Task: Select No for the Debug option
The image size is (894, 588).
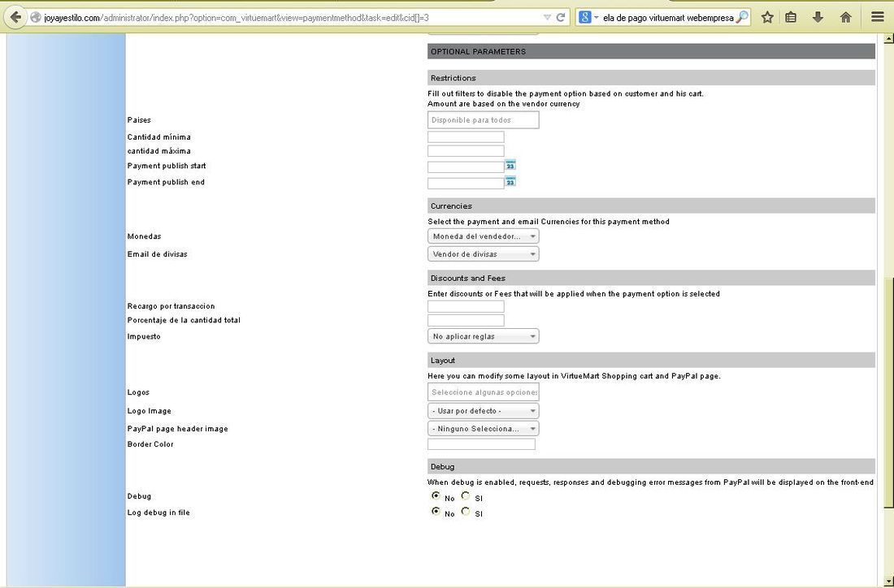Action: (436, 495)
